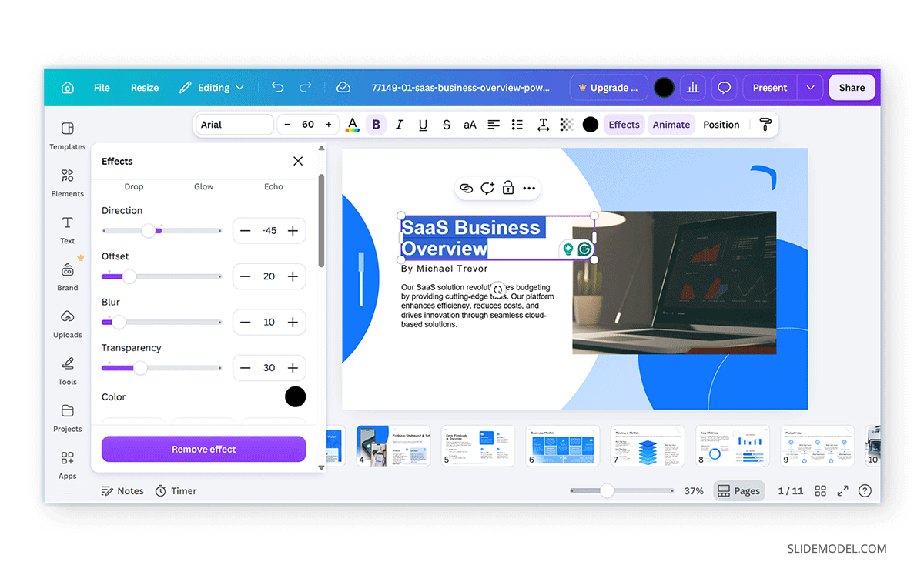Click the Remove effect button
The width and height of the screenshot is (924, 572).
coord(203,450)
